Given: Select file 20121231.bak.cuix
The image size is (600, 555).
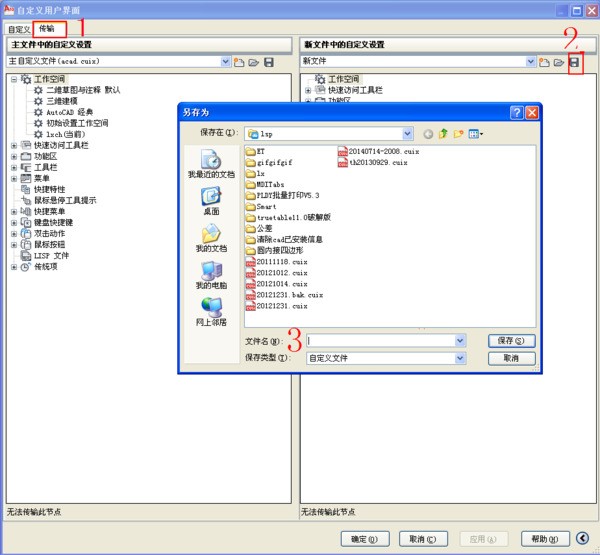Looking at the screenshot, I should click(x=284, y=295).
